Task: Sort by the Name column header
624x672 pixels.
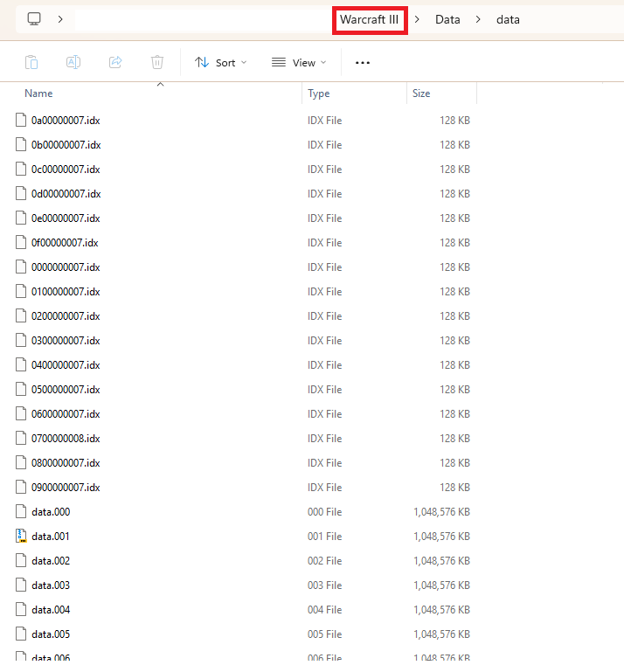Action: (38, 94)
